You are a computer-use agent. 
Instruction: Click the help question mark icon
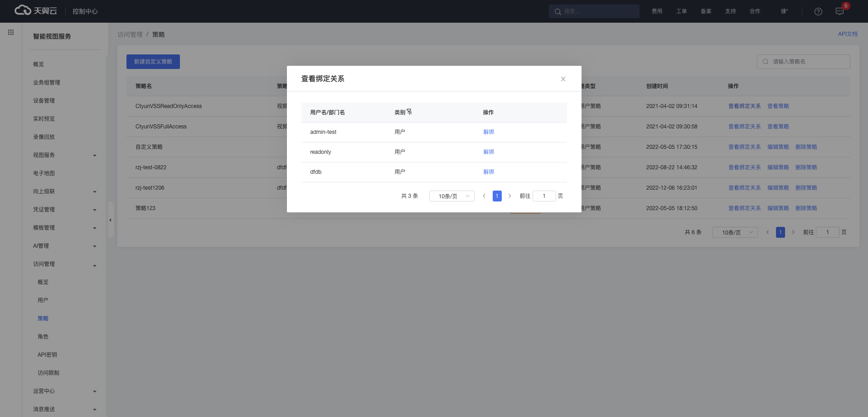click(x=818, y=11)
